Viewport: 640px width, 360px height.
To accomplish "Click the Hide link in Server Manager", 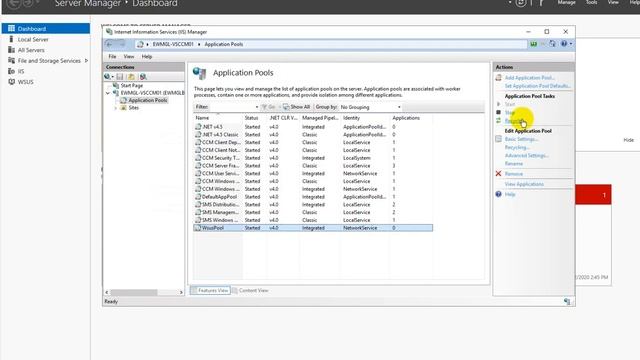I will point(628,140).
